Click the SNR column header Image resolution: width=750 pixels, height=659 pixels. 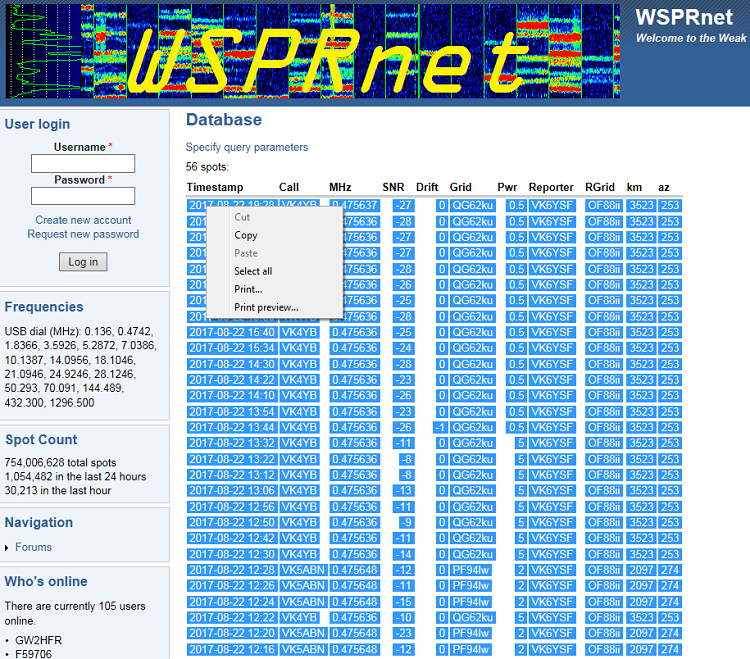[x=393, y=187]
